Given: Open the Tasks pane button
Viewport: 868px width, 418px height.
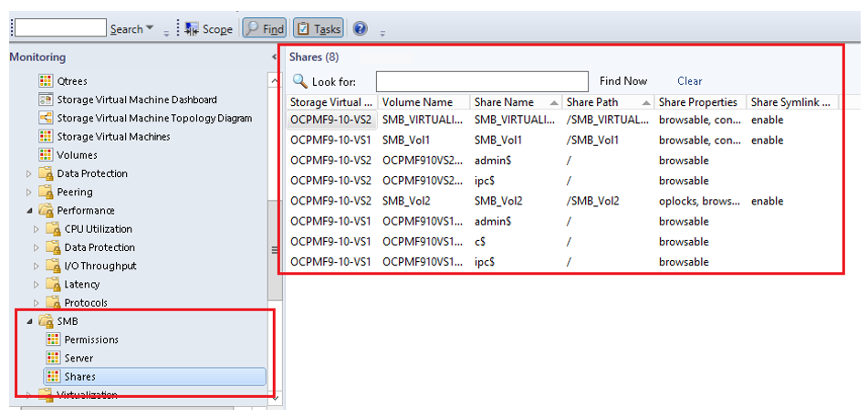Looking at the screenshot, I should pyautogui.click(x=318, y=29).
